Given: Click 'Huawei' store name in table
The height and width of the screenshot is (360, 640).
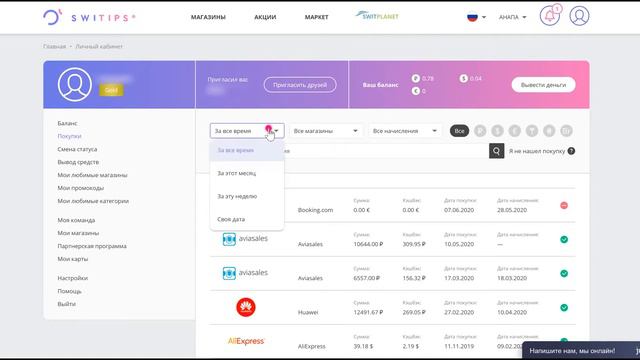Looking at the screenshot, I should pyautogui.click(x=308, y=312).
